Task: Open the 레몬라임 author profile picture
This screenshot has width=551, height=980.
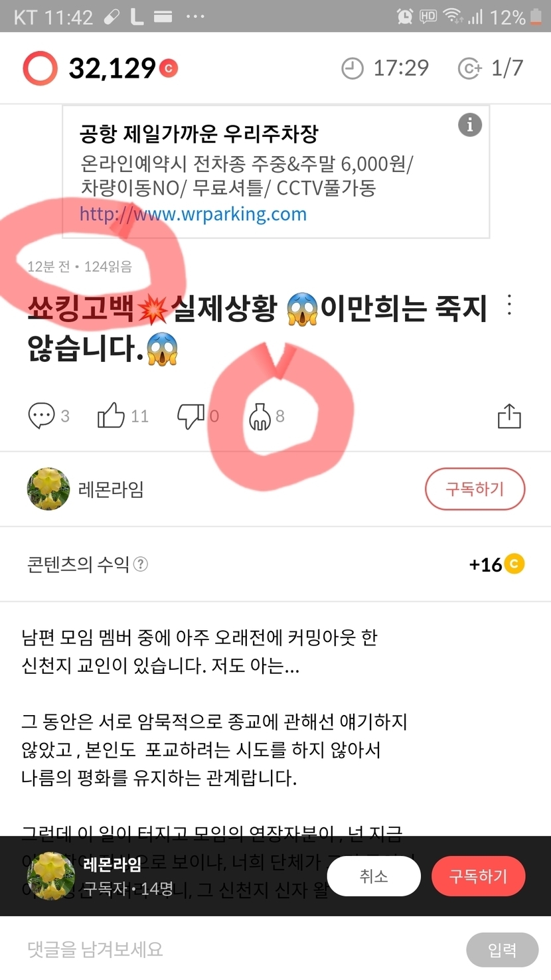Action: pyautogui.click(x=48, y=489)
